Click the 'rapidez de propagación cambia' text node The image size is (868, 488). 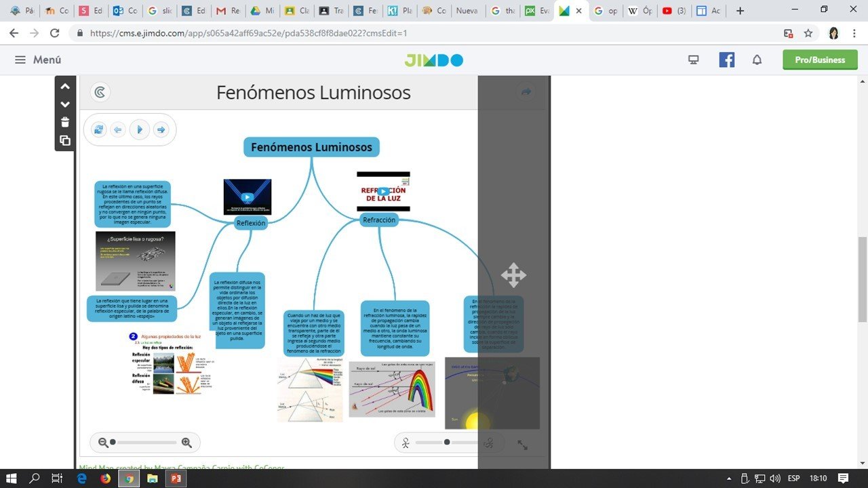395,328
